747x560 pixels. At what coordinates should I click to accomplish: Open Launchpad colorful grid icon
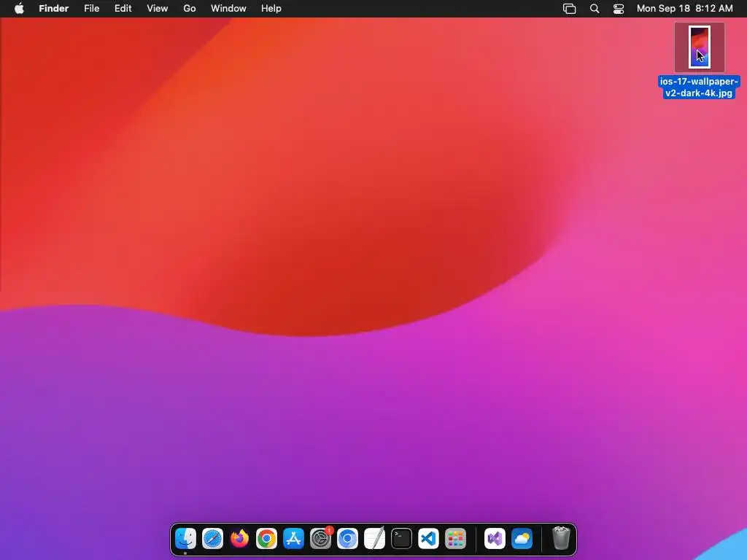(455, 539)
